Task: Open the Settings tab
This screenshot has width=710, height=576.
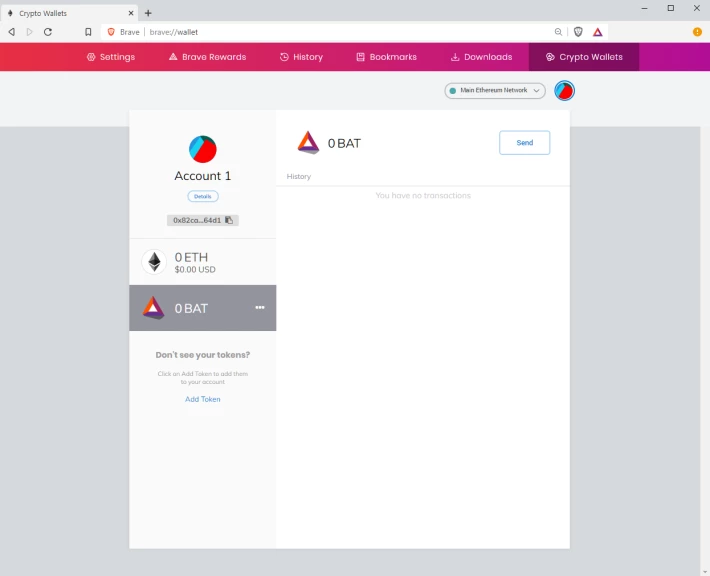Action: pyautogui.click(x=111, y=57)
